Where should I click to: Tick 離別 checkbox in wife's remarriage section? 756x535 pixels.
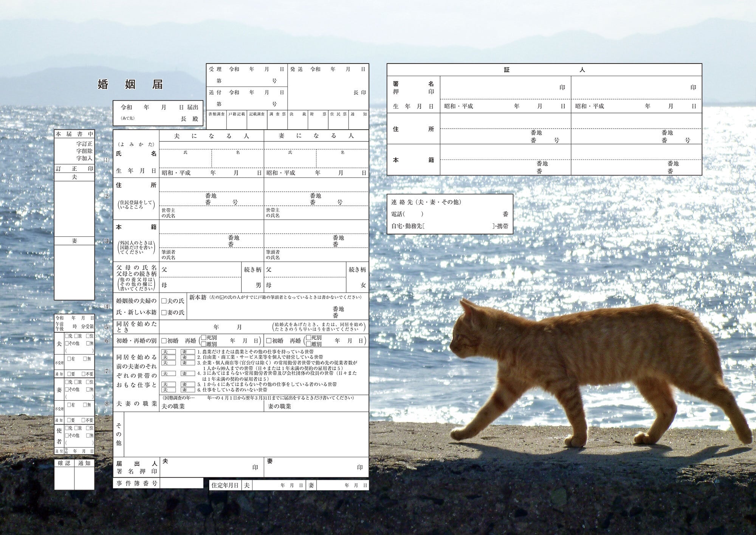[308, 344]
